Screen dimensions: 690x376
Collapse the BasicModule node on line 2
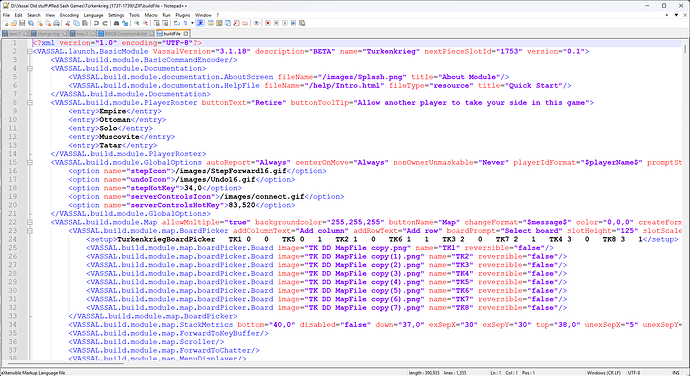(29, 52)
